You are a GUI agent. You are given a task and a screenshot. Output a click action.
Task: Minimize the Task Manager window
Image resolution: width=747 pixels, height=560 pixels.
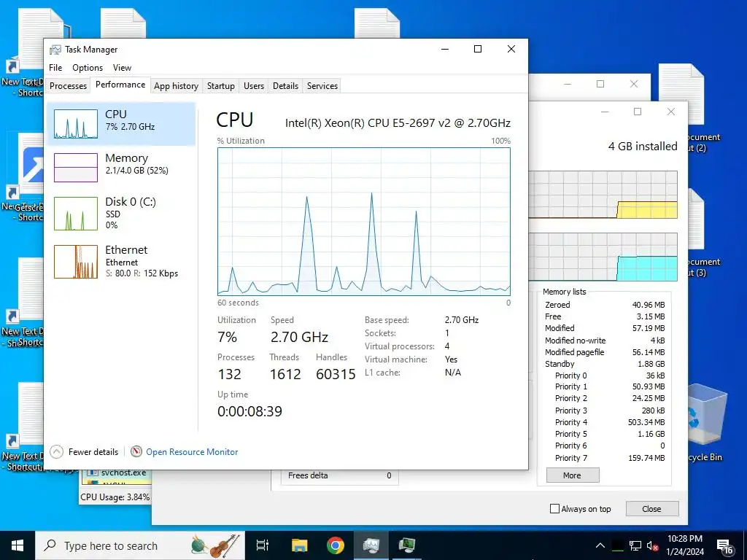445,49
